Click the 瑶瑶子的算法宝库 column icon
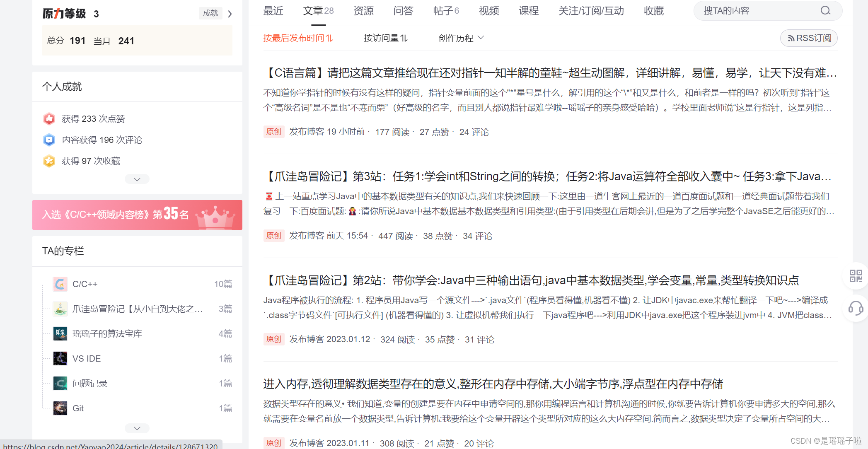This screenshot has width=868, height=449. (60, 334)
